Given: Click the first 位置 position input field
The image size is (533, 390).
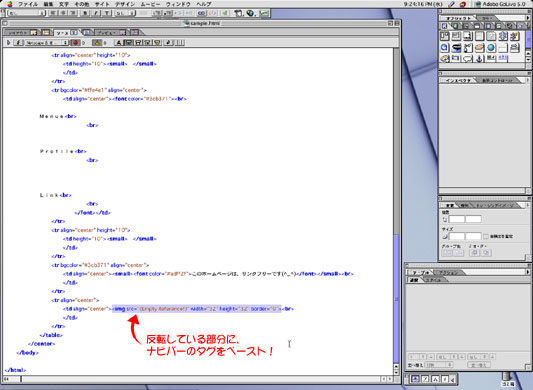Looking at the screenshot, I should click(457, 219).
